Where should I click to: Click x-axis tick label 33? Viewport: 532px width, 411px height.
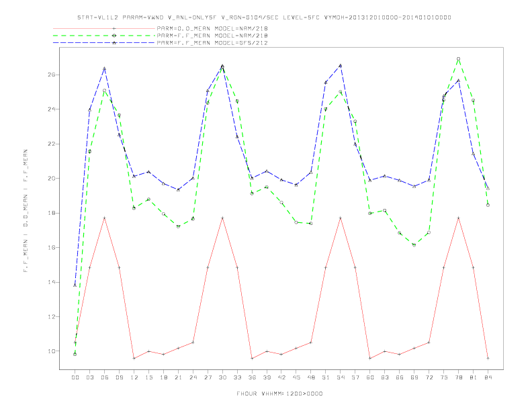click(237, 377)
